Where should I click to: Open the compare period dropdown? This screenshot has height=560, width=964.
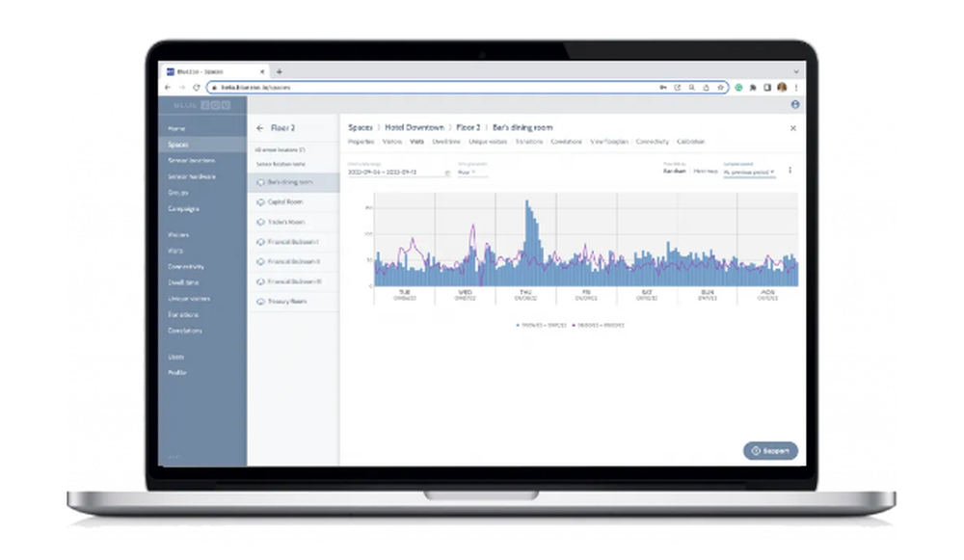click(x=749, y=173)
